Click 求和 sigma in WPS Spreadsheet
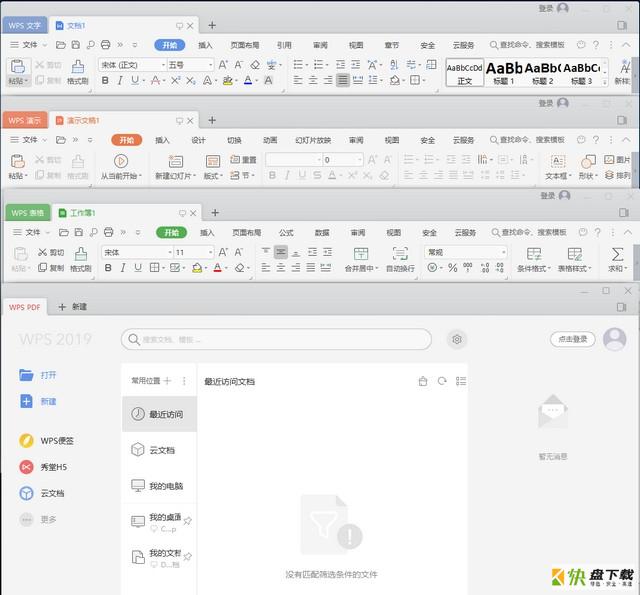This screenshot has height=595, width=640. pyautogui.click(x=617, y=260)
